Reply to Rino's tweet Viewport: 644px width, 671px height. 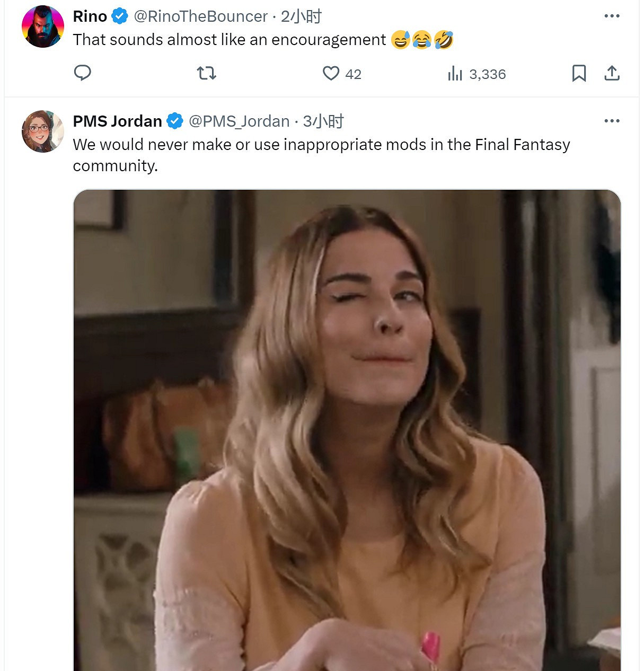coord(82,73)
